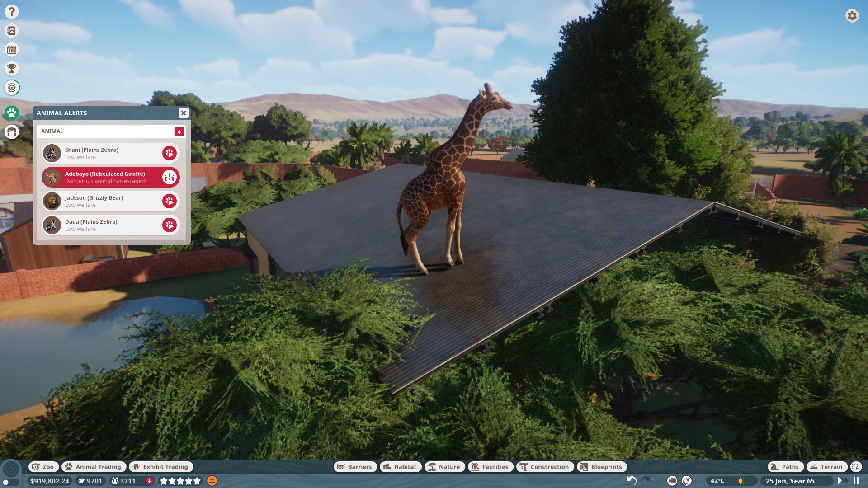The height and width of the screenshot is (488, 868).
Task: Toggle the green paw animal alerts icon
Action: (12, 113)
